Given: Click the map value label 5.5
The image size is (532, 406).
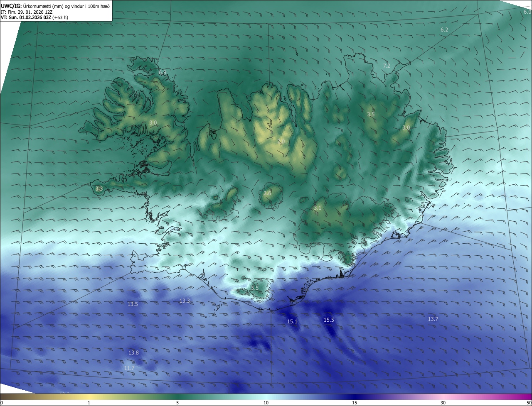Looking at the screenshot, I should tap(255, 288).
